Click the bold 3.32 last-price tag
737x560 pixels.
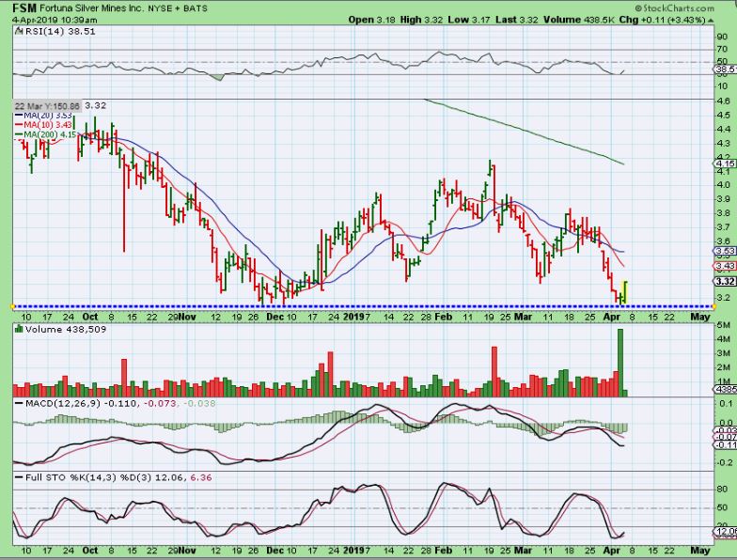pyautogui.click(x=726, y=281)
